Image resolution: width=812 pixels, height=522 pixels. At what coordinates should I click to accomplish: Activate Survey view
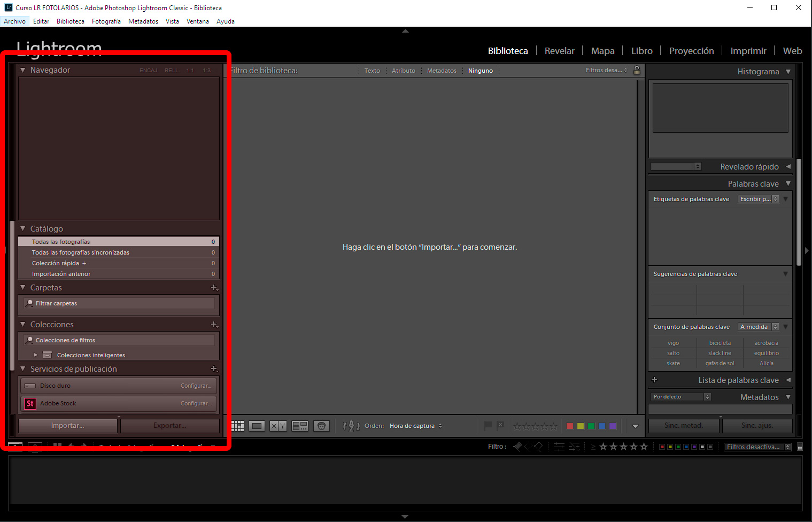[x=299, y=426]
